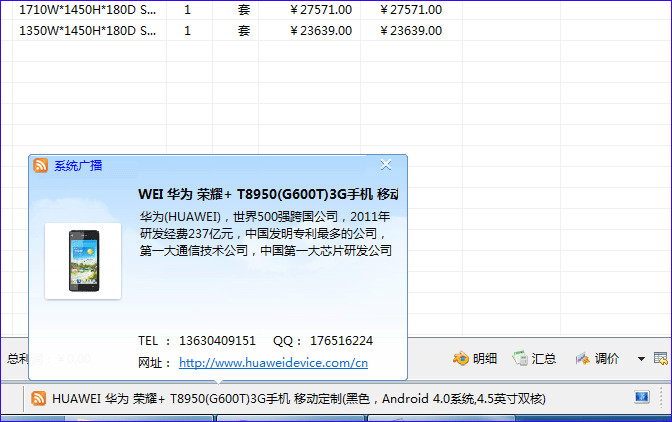Screen dimensions: 672x422
Task: Close the 系统广播 popup
Action: [x=386, y=165]
